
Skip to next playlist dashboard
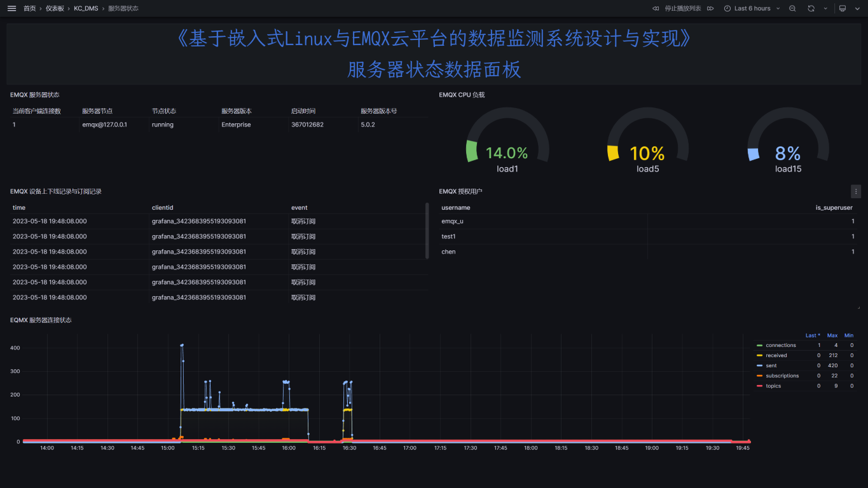pyautogui.click(x=710, y=8)
